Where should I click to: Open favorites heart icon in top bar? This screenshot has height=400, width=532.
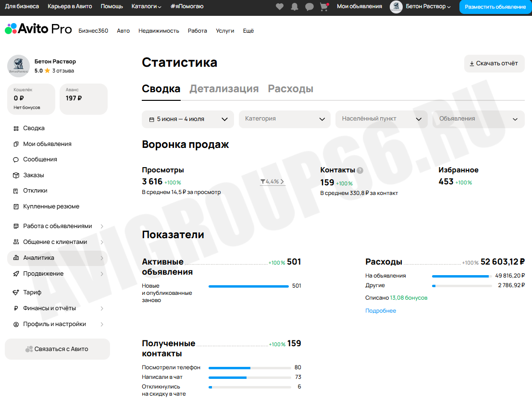click(x=280, y=6)
